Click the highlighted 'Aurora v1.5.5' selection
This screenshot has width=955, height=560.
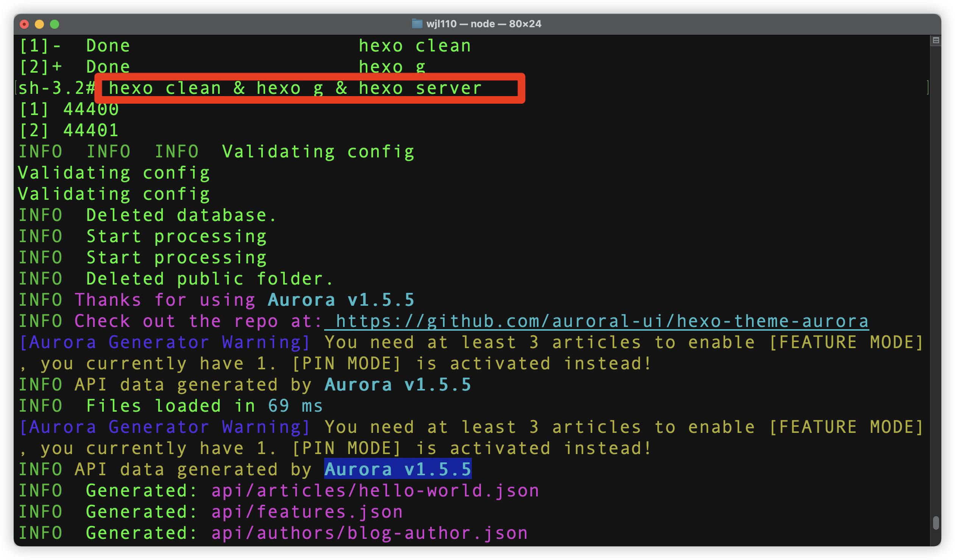(398, 469)
